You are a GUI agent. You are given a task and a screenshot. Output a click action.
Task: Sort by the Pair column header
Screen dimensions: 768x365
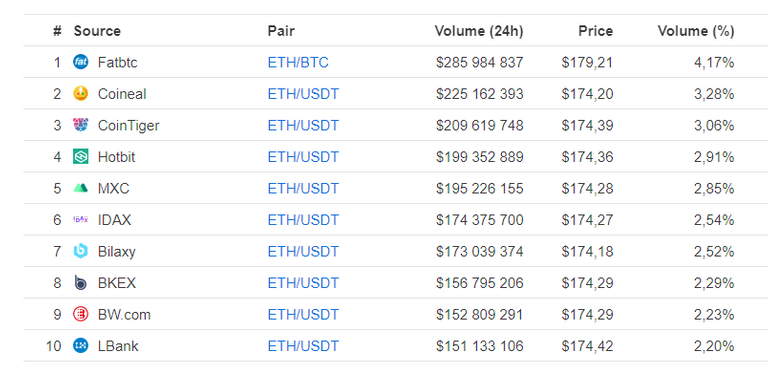coord(281,31)
